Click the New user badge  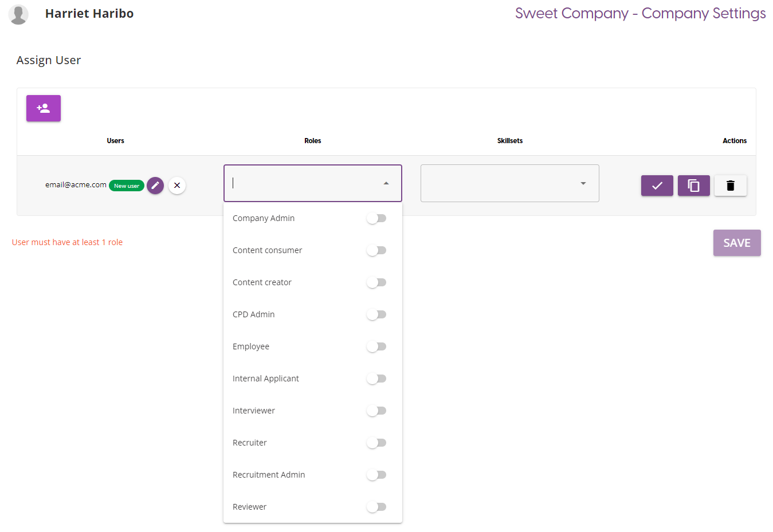coord(127,186)
